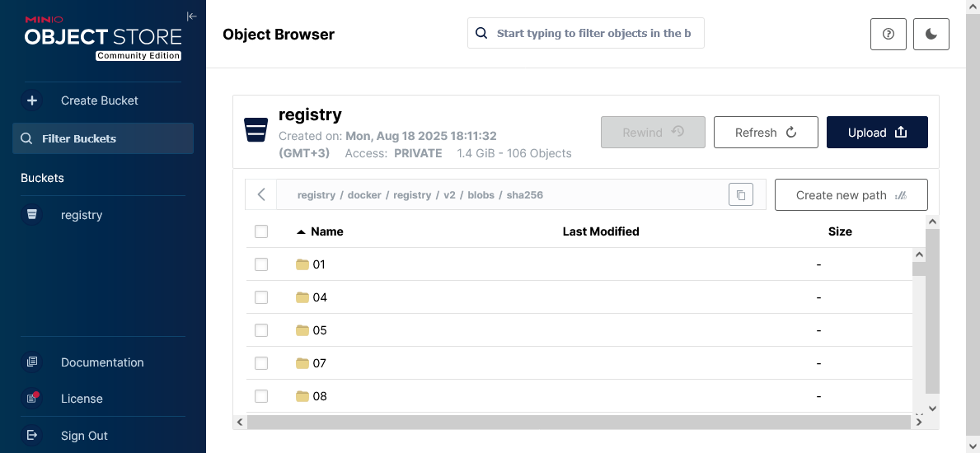
Task: Collapse the sidebar using the arrow icon
Action: [x=191, y=16]
